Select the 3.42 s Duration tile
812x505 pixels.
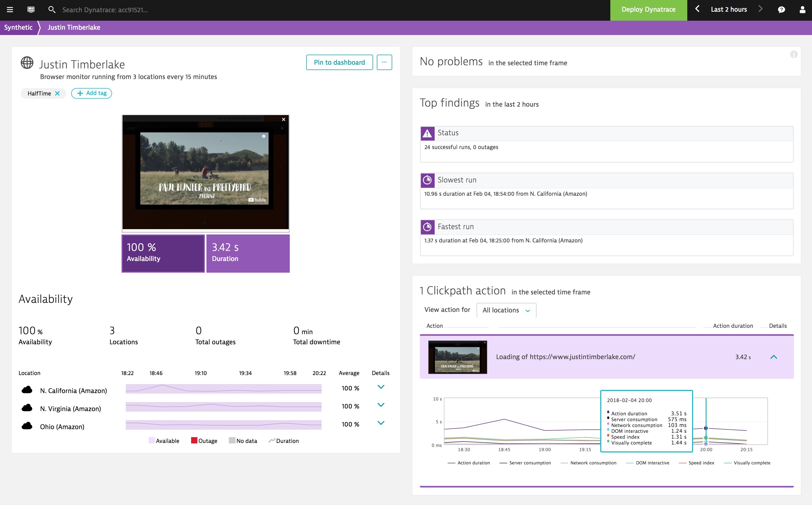(x=248, y=253)
